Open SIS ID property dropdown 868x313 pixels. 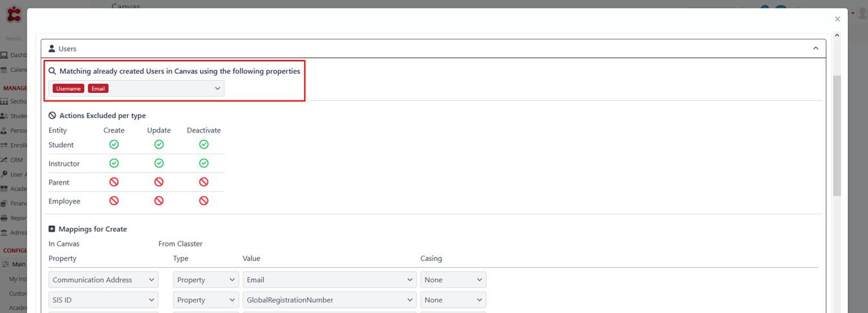pyautogui.click(x=103, y=299)
